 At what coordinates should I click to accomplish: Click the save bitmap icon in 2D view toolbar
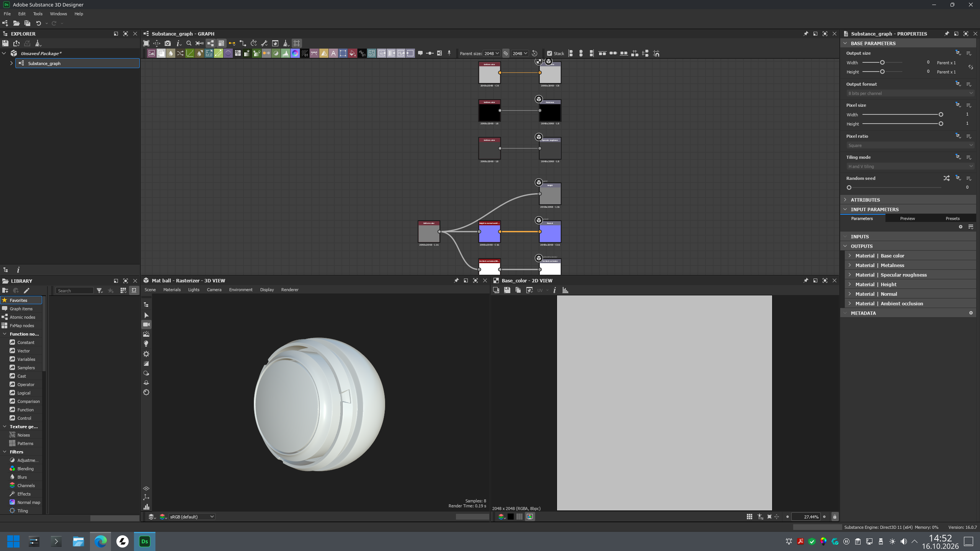507,290
